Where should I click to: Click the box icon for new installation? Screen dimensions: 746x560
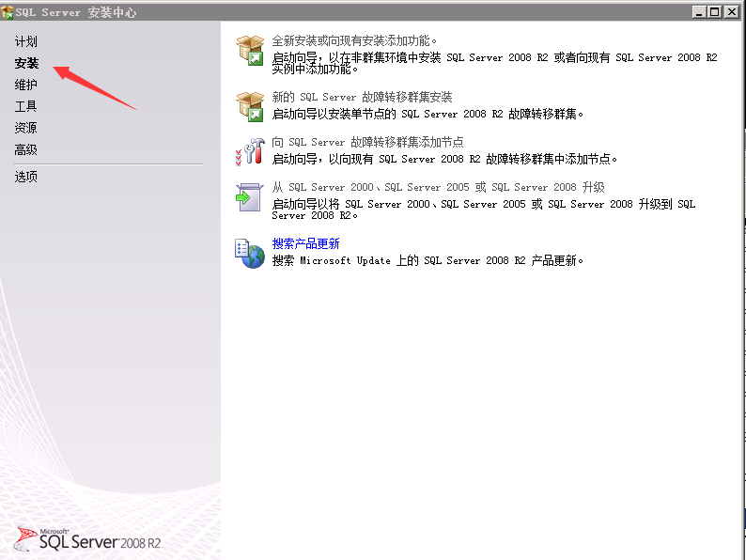coord(250,51)
